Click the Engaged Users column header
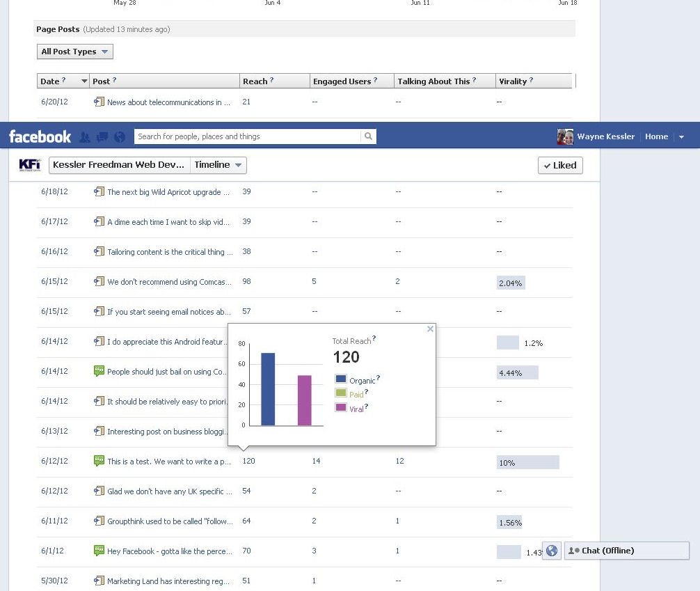This screenshot has width=700, height=591. pyautogui.click(x=352, y=81)
